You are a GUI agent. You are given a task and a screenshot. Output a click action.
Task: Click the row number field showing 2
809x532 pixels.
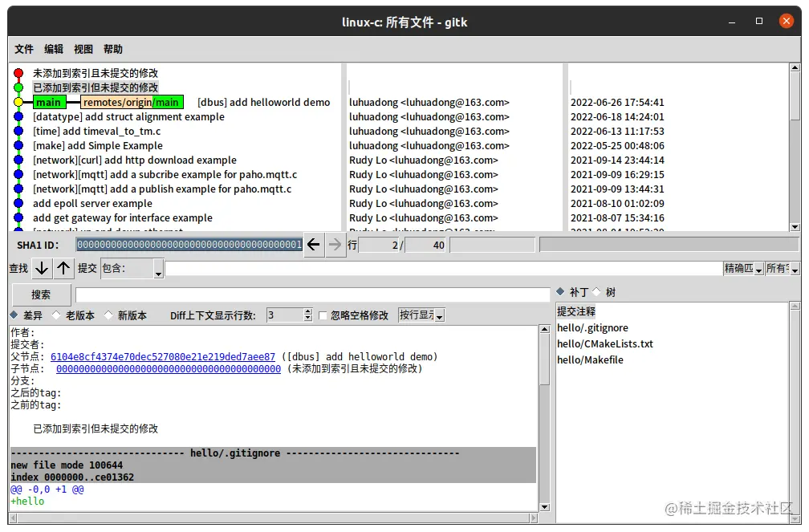(380, 245)
